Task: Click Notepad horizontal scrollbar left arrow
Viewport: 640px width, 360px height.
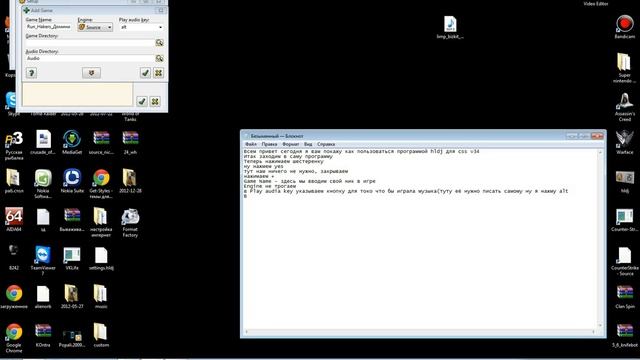Action: point(246,332)
